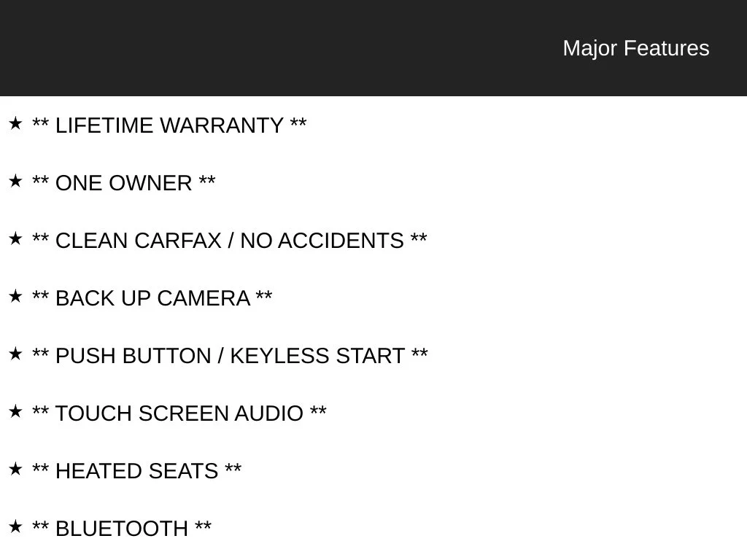Click the star next to PUSH BUTTON
The height and width of the screenshot is (560, 747).
(x=15, y=354)
